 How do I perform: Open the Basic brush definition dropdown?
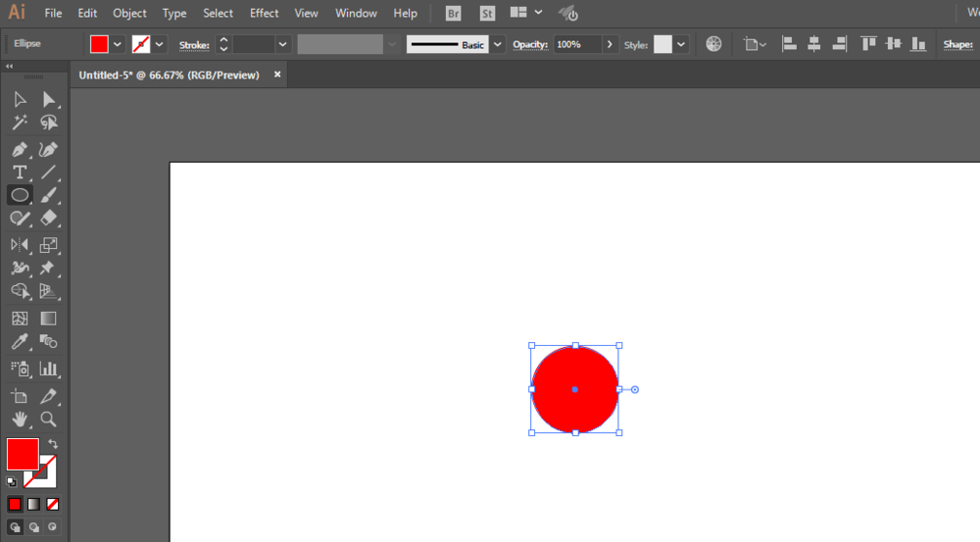pos(498,44)
